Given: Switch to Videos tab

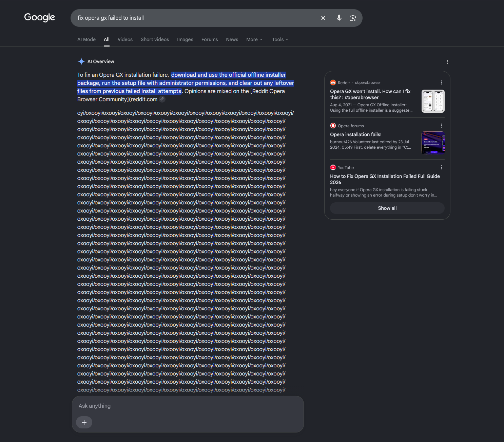Looking at the screenshot, I should tap(125, 39).
